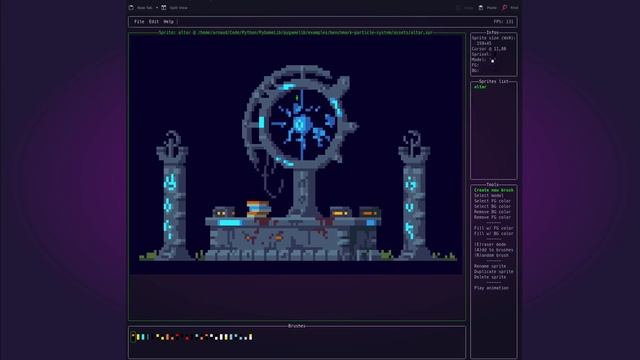Click Rename sprite in Tools
The image size is (640, 360).
click(490, 266)
